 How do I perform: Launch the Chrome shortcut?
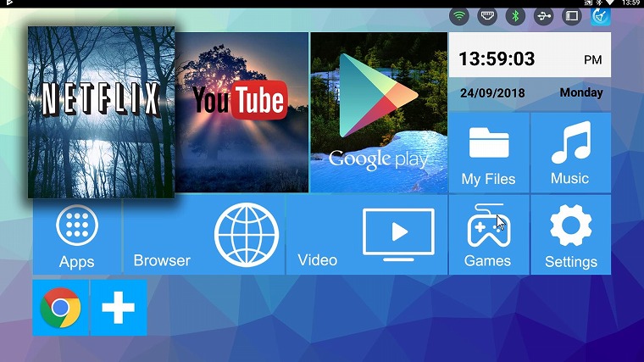(x=60, y=308)
